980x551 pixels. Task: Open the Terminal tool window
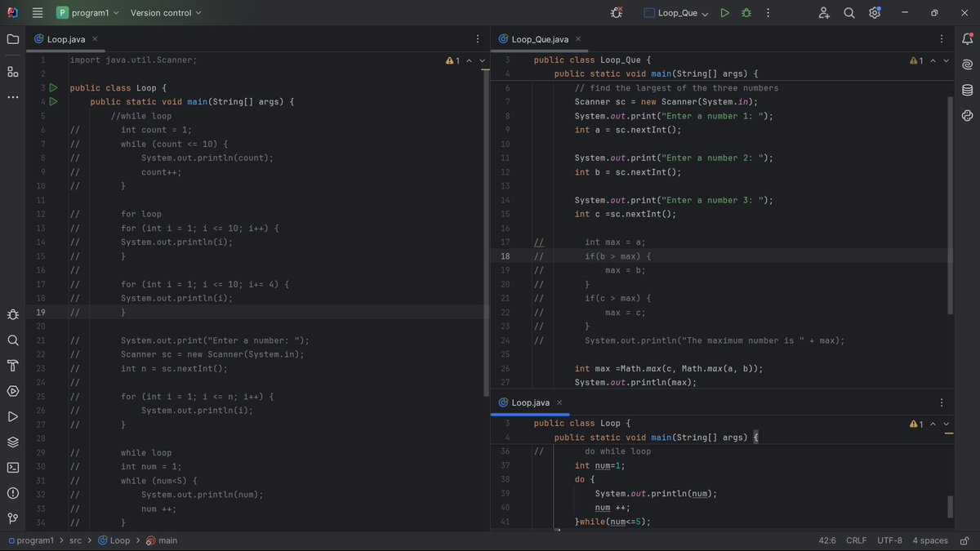tap(12, 468)
